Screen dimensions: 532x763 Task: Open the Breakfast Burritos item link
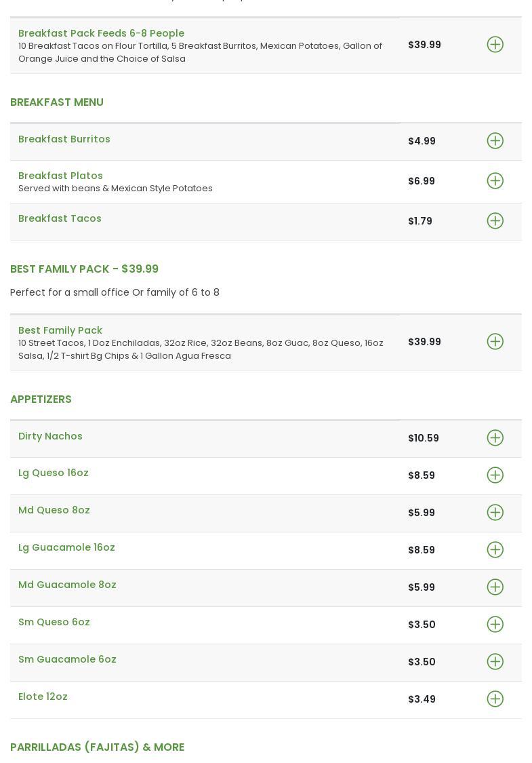coord(64,139)
